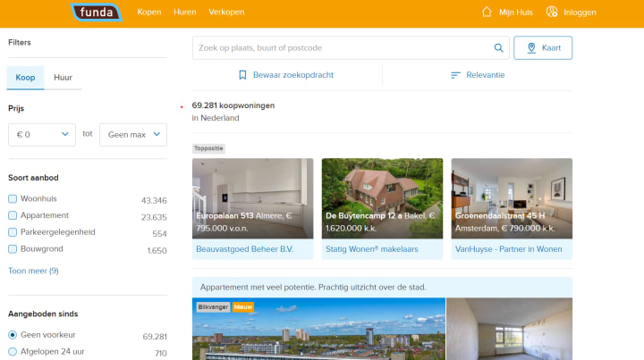Tick the Appartement checkbox

click(13, 215)
